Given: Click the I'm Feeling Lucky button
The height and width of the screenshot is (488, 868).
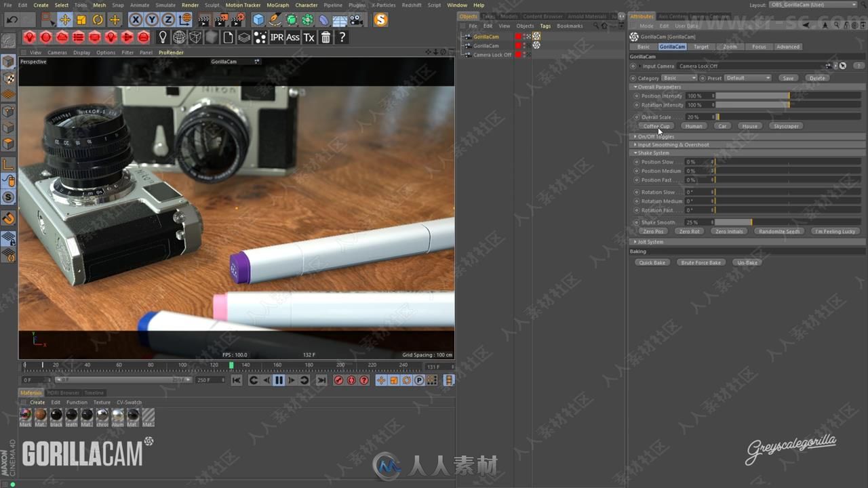Looking at the screenshot, I should tap(835, 231).
